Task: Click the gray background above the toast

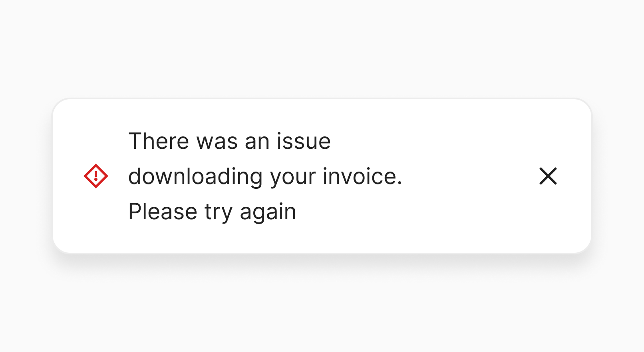Action: pos(322,48)
